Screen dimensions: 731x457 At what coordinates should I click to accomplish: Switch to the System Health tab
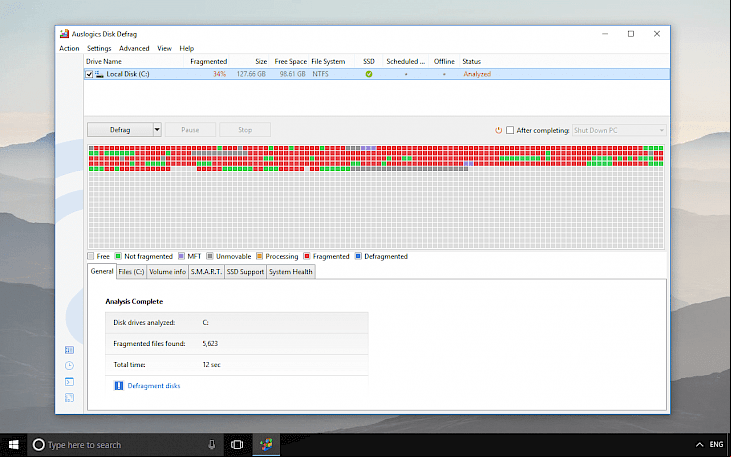(x=290, y=272)
